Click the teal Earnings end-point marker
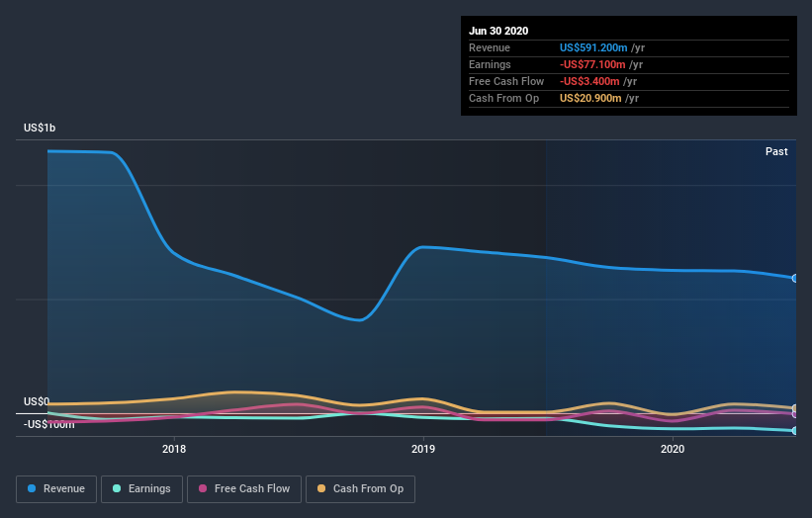This screenshot has height=518, width=812. [795, 431]
